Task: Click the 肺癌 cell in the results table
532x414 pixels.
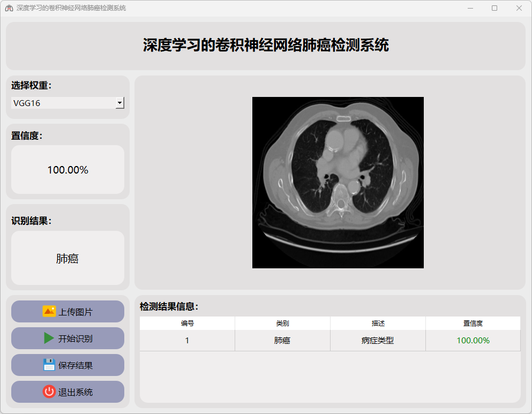Action: [282, 341]
